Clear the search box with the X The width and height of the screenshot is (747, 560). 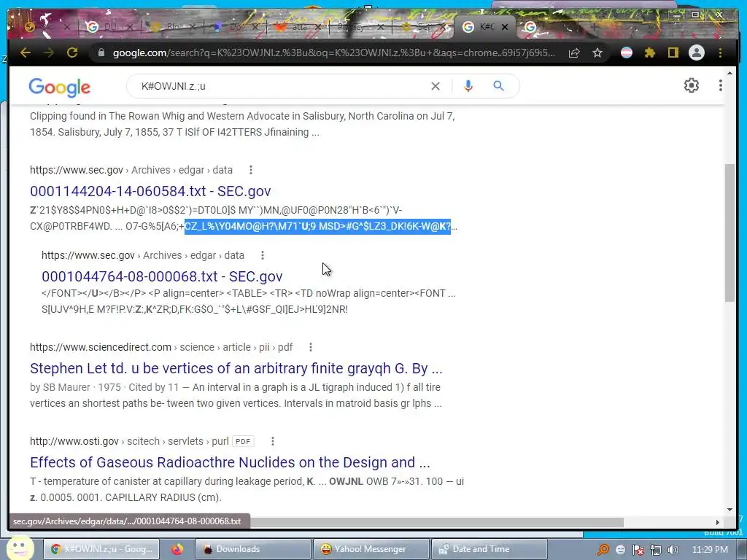tap(436, 86)
